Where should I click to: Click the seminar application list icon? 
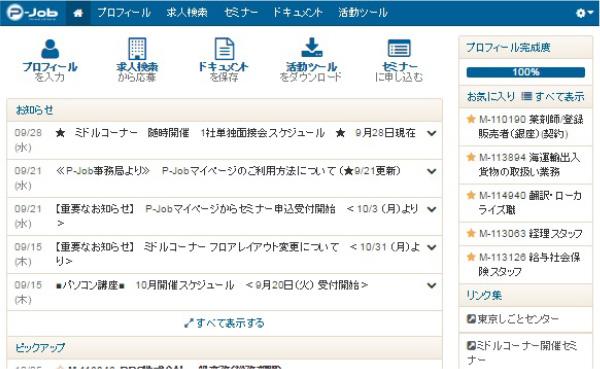(399, 48)
